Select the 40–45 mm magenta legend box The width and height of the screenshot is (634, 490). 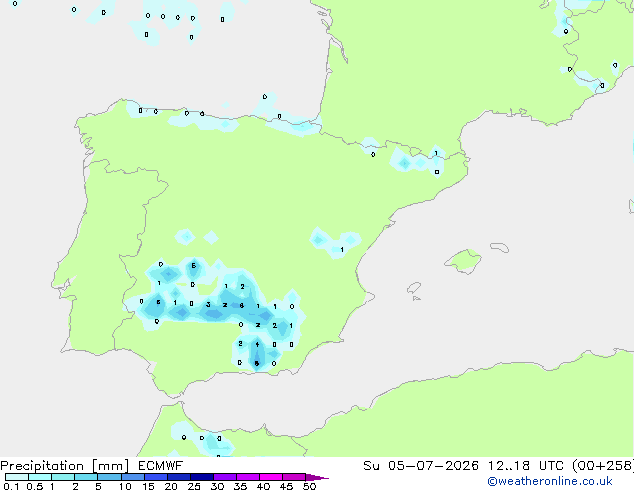[271, 477]
